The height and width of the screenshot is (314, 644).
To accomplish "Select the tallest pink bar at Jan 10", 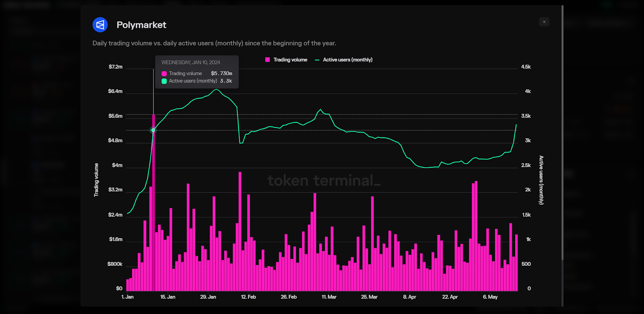I will [153, 201].
